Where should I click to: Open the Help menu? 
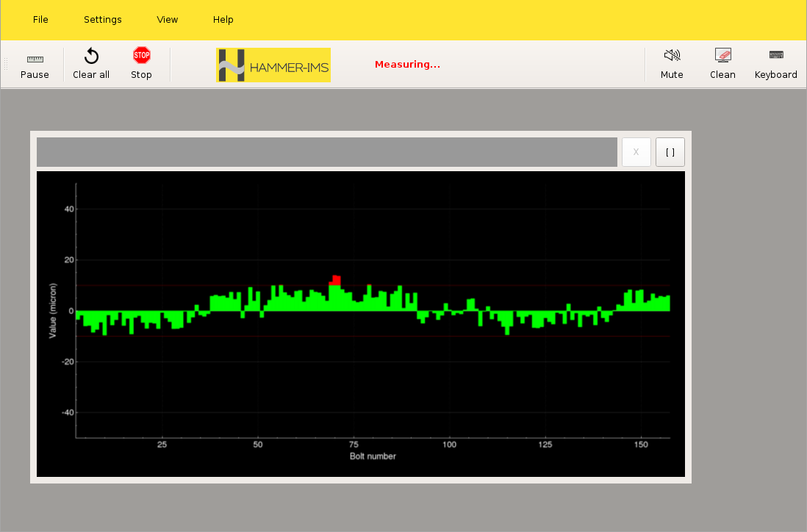pos(223,20)
